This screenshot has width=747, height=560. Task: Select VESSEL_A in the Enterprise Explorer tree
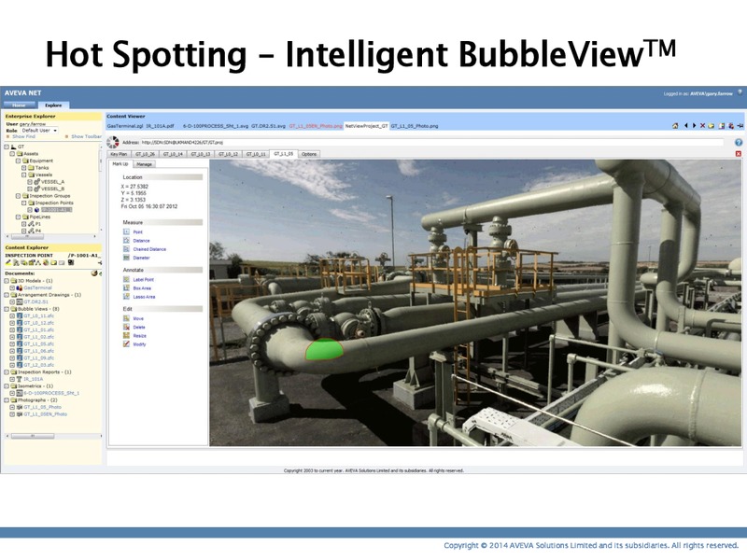52,182
